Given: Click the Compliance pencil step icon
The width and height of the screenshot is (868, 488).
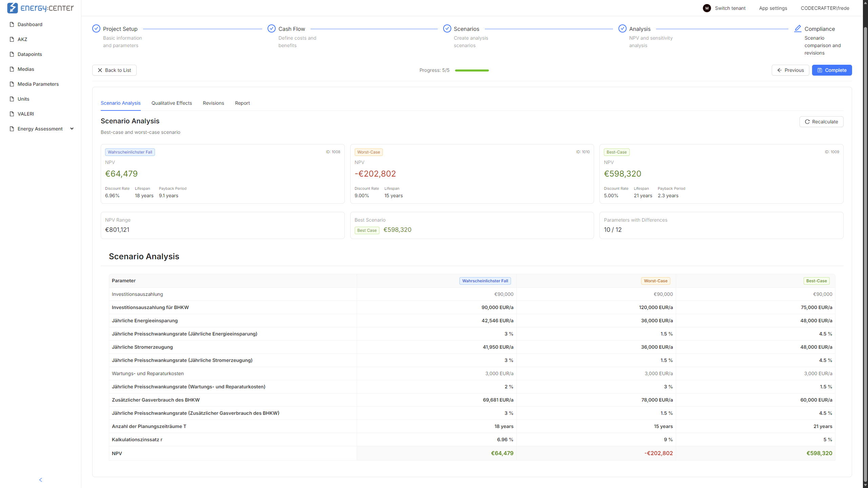Looking at the screenshot, I should pos(798,28).
